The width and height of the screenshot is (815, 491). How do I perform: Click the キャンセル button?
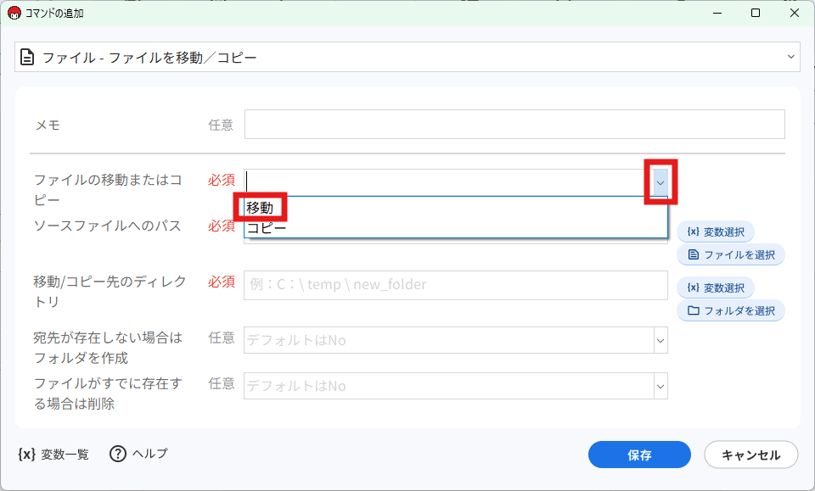pyautogui.click(x=751, y=455)
